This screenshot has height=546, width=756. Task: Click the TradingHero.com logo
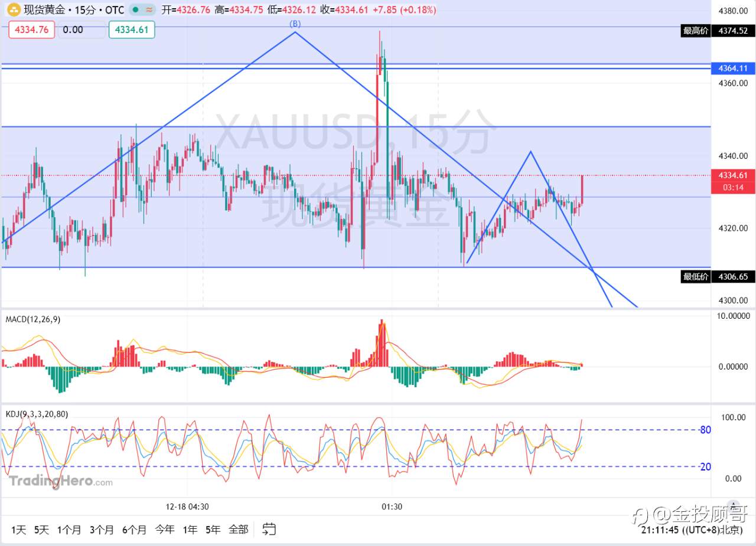pos(60,482)
